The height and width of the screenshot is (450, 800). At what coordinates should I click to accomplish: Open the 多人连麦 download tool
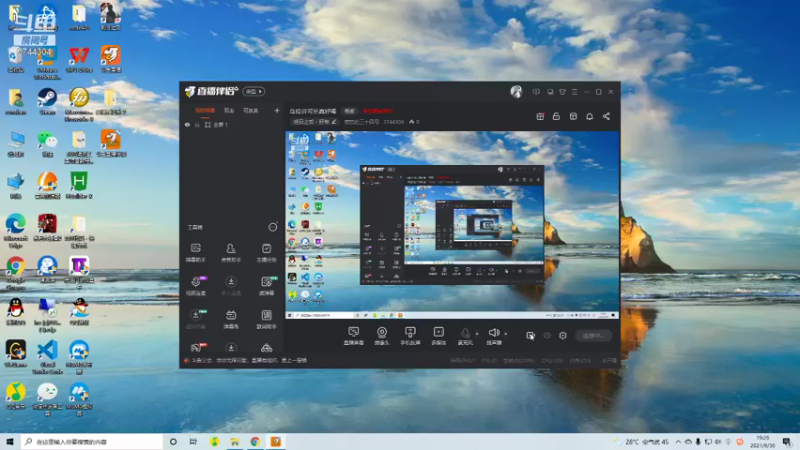(x=231, y=286)
